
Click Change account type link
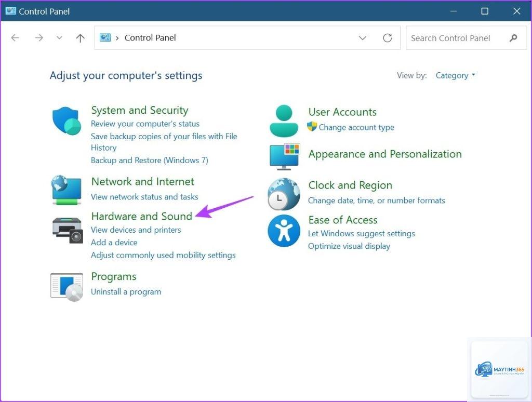pyautogui.click(x=356, y=127)
